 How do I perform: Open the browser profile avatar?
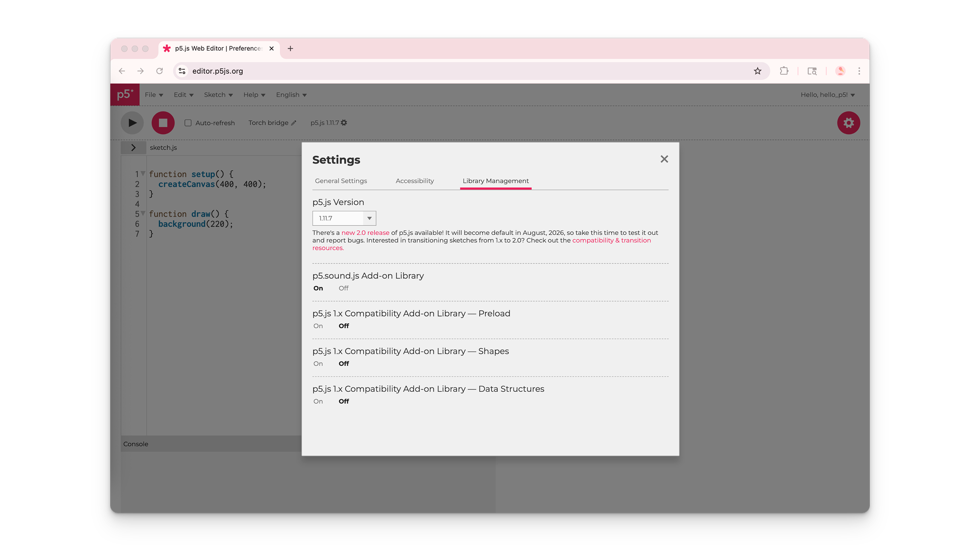click(840, 71)
